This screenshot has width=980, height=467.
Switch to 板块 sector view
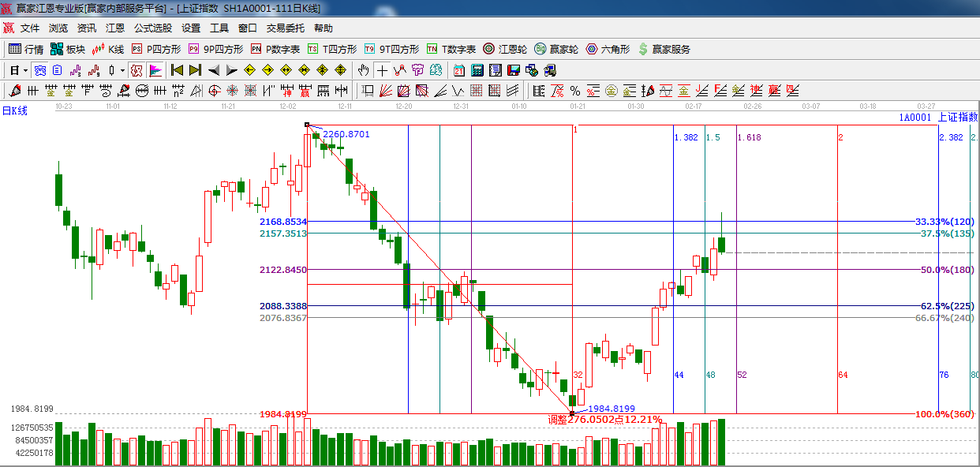click(68, 49)
